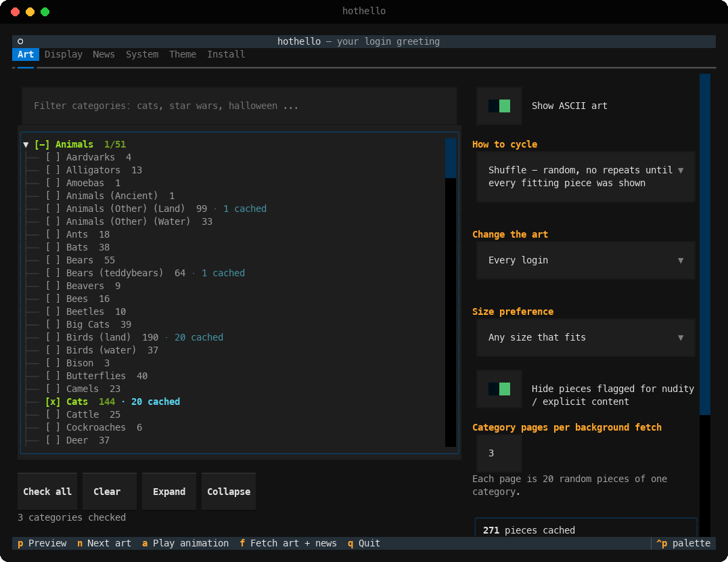Toggle Show ASCII art switch
The width and height of the screenshot is (728, 562).
point(499,106)
